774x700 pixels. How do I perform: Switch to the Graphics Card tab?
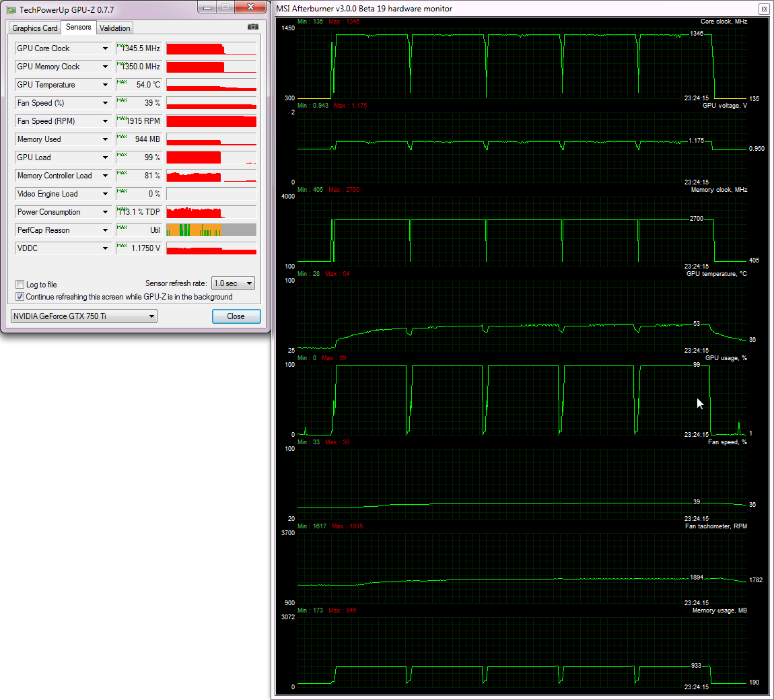(x=34, y=28)
